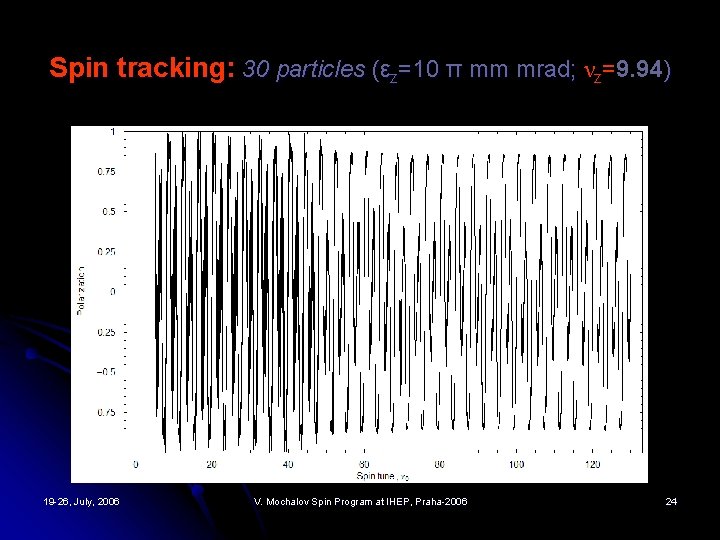Click x-axis tick label '100'

[516, 464]
